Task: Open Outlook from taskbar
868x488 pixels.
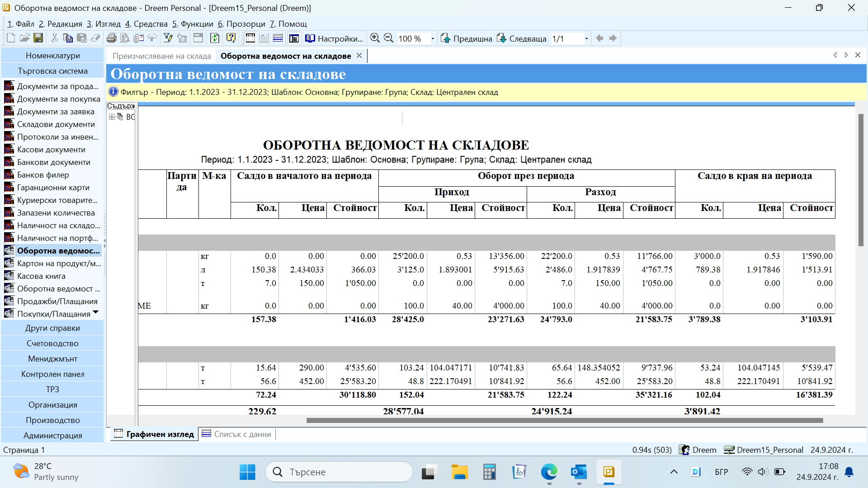Action: 579,472
